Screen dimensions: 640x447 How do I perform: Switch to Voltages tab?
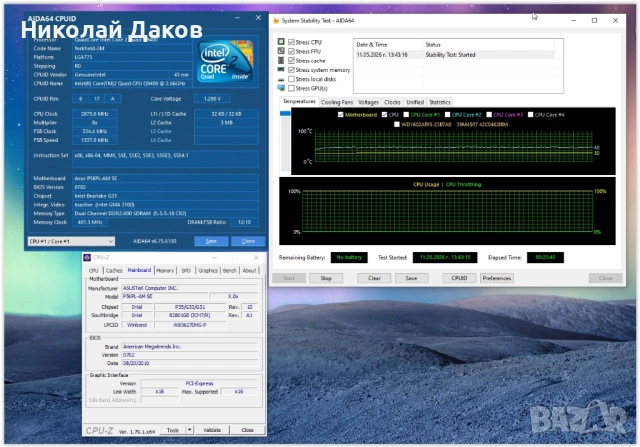point(368,102)
